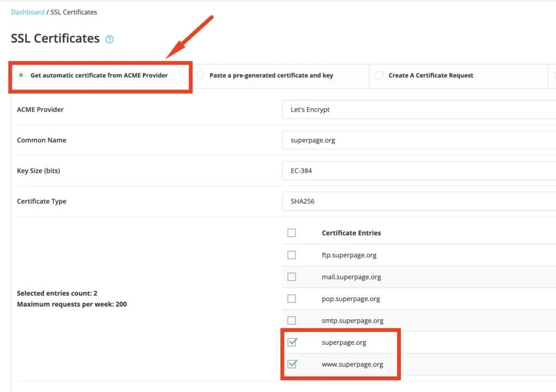Click the pop.superpage.org row text
Image resolution: width=556 pixels, height=392 pixels.
(351, 299)
